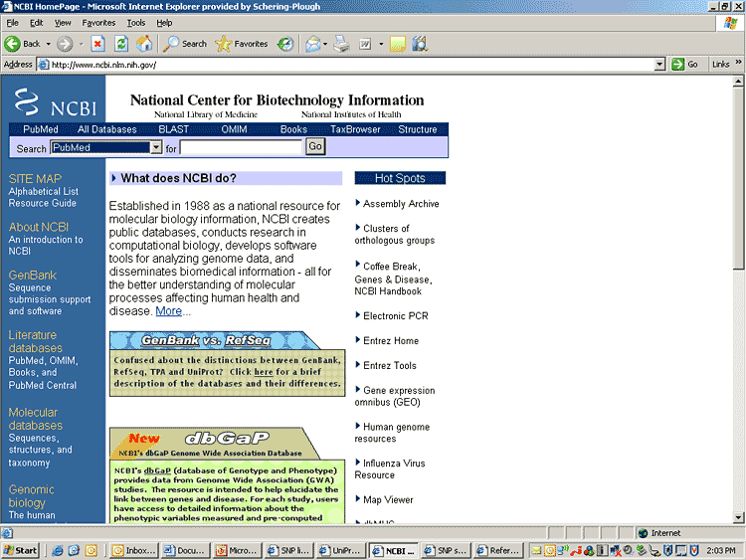This screenshot has width=746, height=560.
Task: Click the envelope icon in system tray
Action: pyautogui.click(x=537, y=550)
